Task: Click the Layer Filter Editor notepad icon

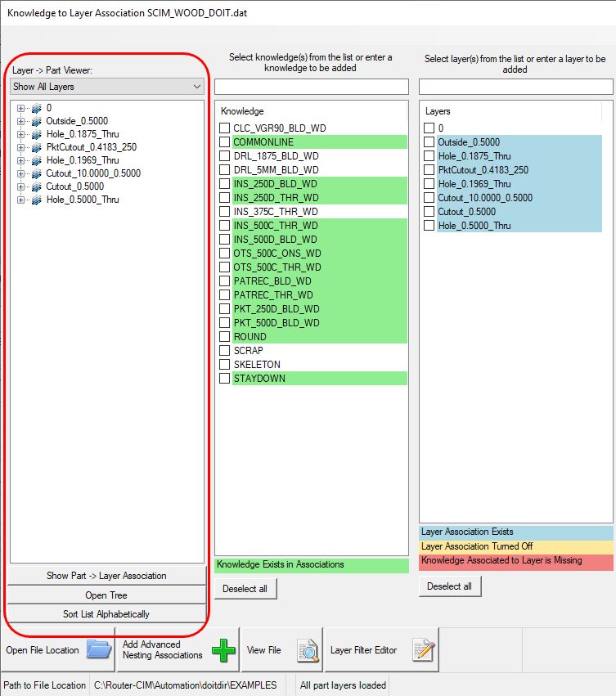Action: pyautogui.click(x=424, y=650)
